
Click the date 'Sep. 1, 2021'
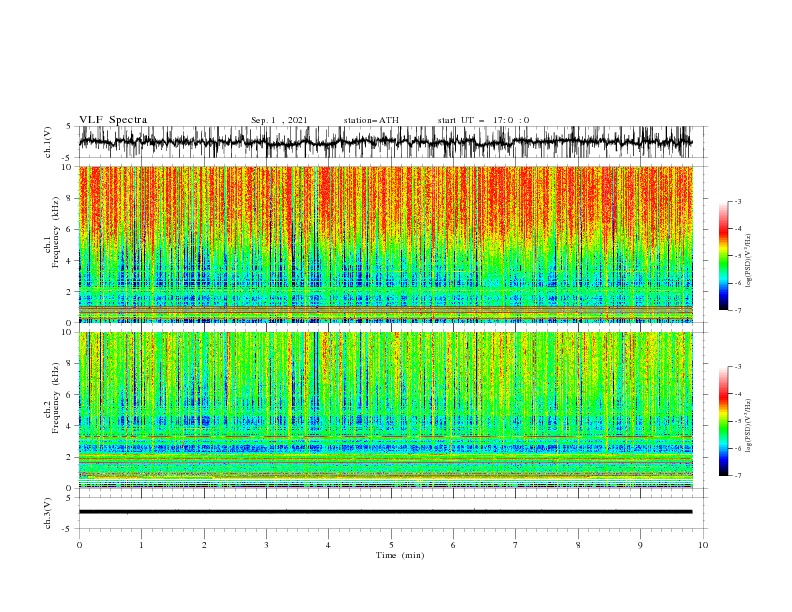(279, 120)
